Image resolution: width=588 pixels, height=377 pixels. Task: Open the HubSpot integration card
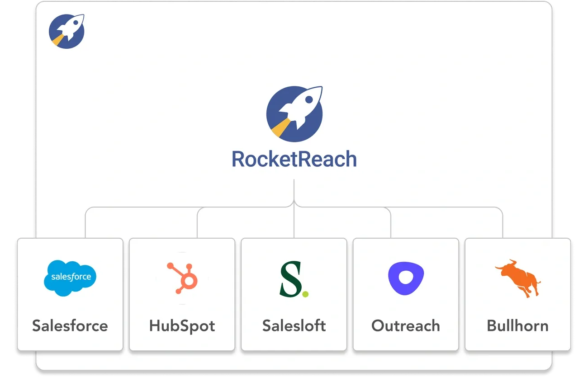[182, 294]
